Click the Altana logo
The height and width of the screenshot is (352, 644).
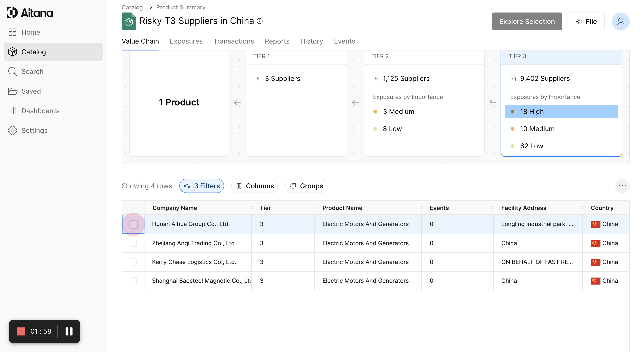[x=30, y=13]
